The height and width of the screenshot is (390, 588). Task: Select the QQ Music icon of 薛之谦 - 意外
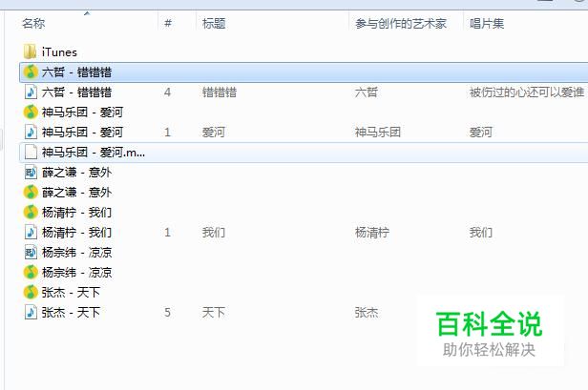point(31,193)
